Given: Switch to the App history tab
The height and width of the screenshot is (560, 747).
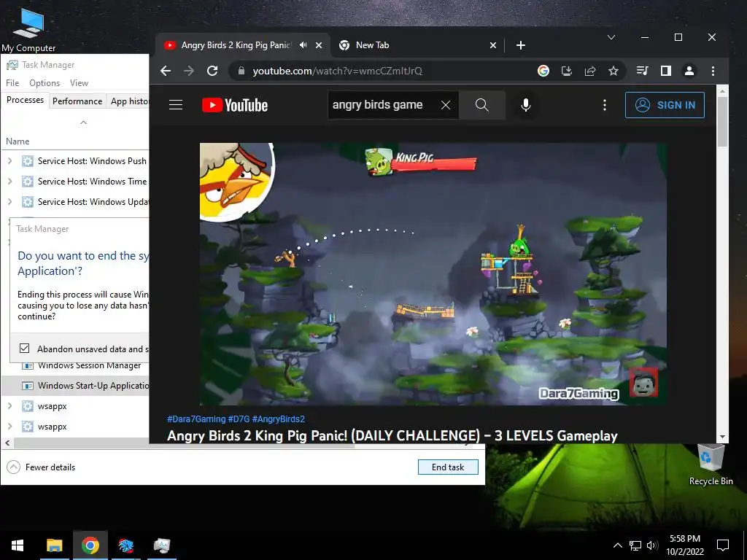Looking at the screenshot, I should [128, 101].
